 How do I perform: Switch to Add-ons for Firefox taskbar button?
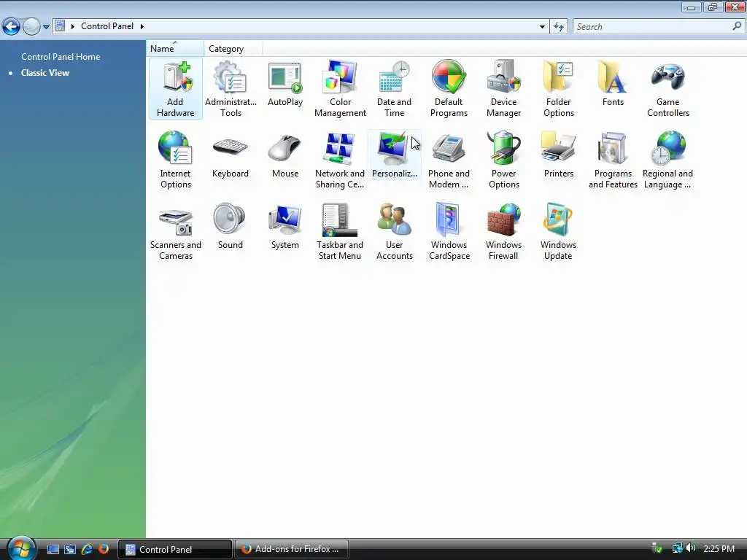click(x=292, y=550)
